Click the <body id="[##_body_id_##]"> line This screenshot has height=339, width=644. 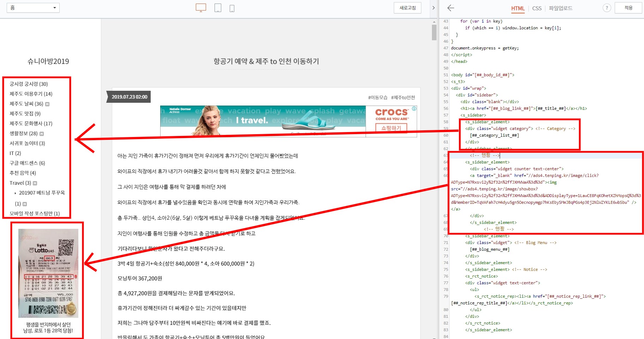[x=482, y=75]
